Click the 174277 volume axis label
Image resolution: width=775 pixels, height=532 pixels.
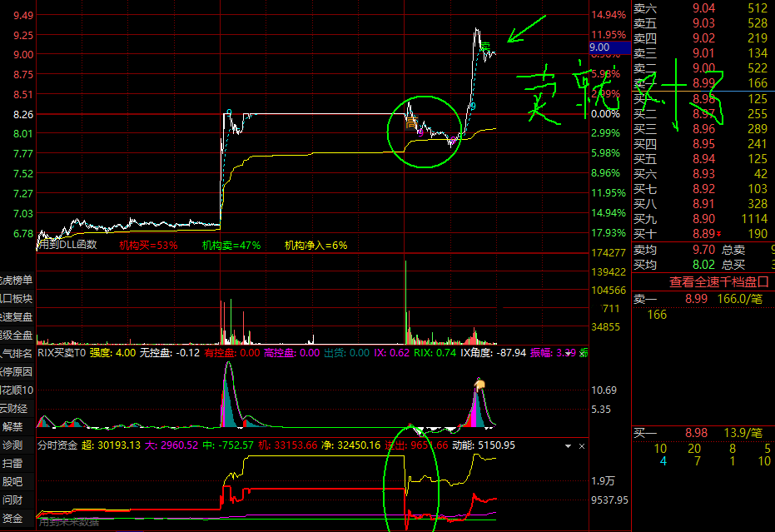(609, 253)
